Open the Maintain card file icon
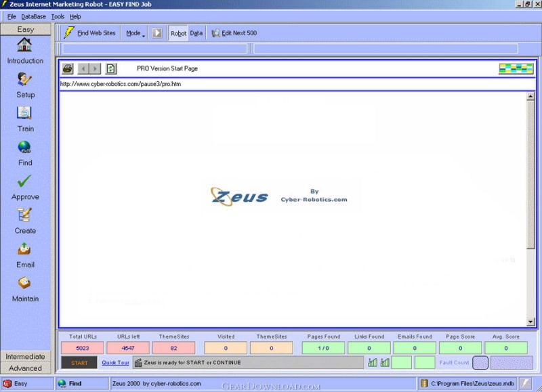Viewport: 542px width, 392px height. [x=24, y=283]
